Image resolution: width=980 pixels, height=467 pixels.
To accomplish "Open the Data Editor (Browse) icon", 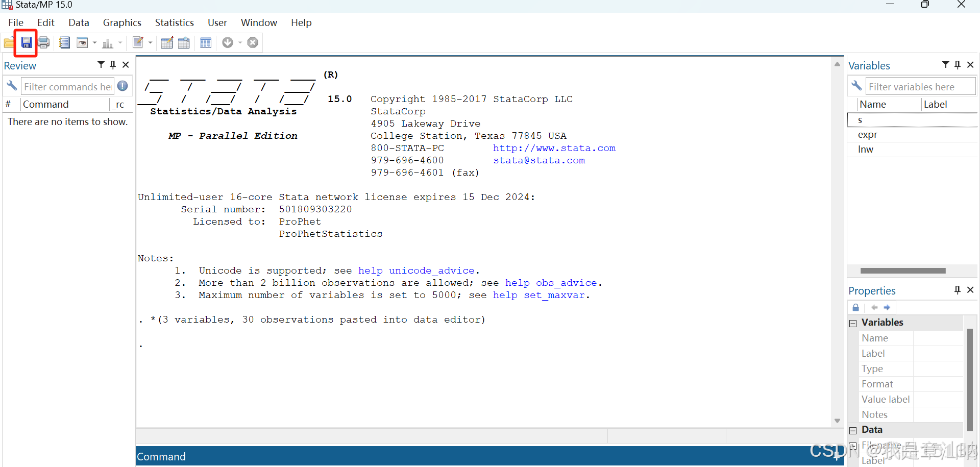I will [184, 42].
